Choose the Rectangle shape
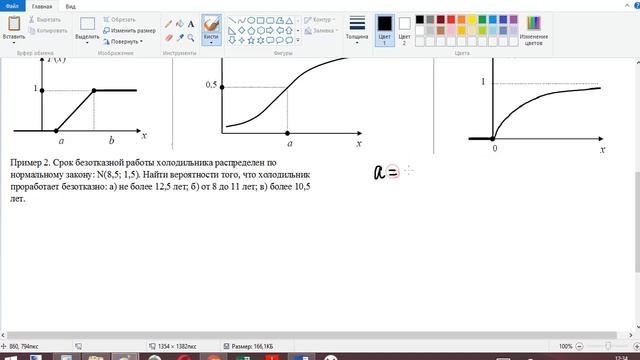 point(260,20)
